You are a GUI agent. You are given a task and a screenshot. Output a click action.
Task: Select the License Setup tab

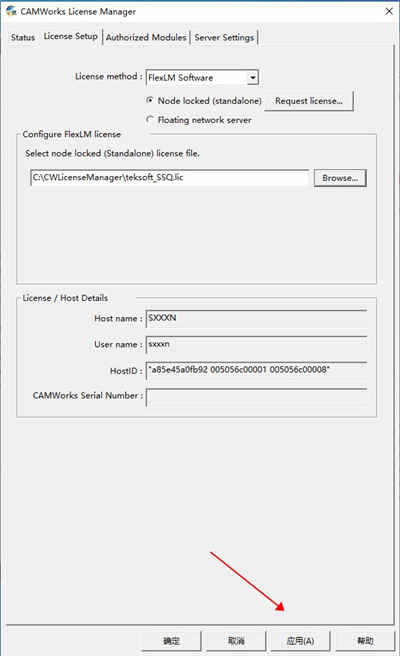[70, 36]
